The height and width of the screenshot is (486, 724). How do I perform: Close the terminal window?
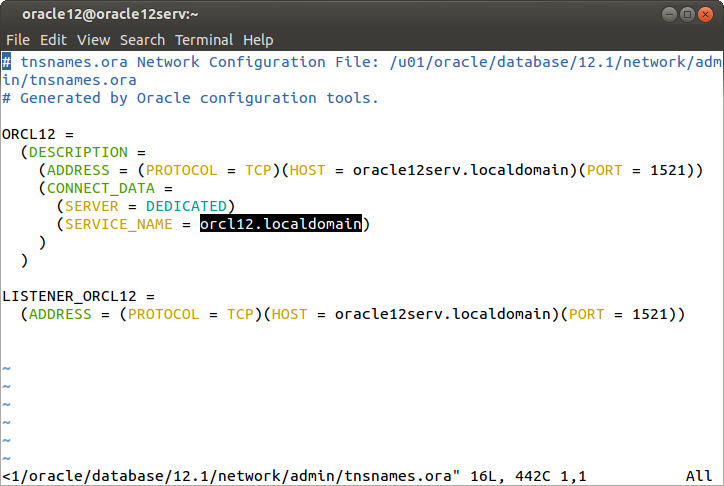coord(705,14)
